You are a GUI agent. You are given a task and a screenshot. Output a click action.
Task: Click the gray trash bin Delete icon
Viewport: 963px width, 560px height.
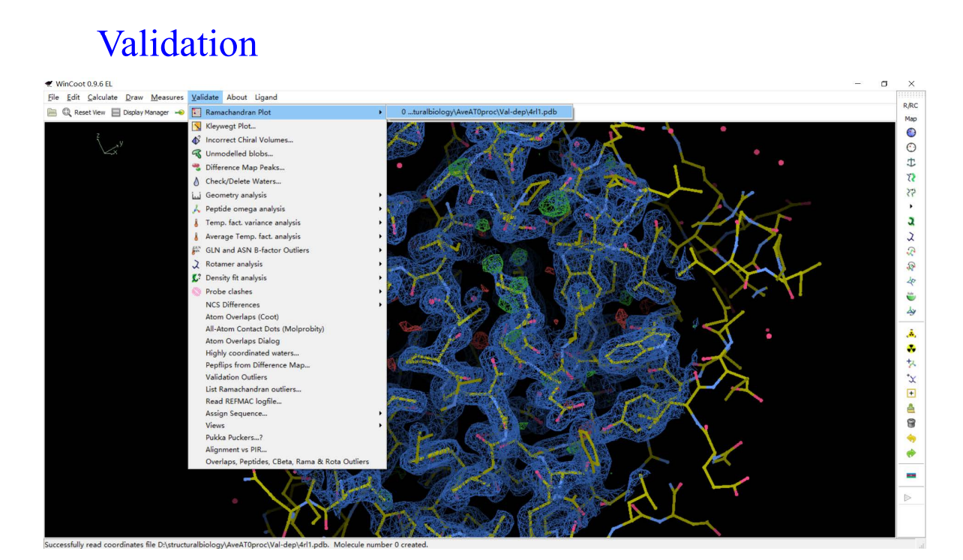[x=911, y=423]
